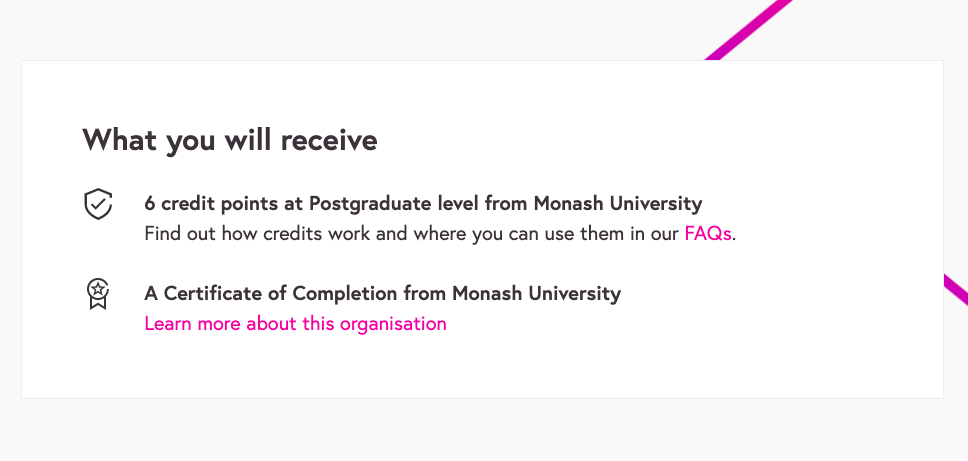Viewport: 968px width, 461px height.
Task: Click the pink diagonal stripe at top
Action: click(x=752, y=30)
